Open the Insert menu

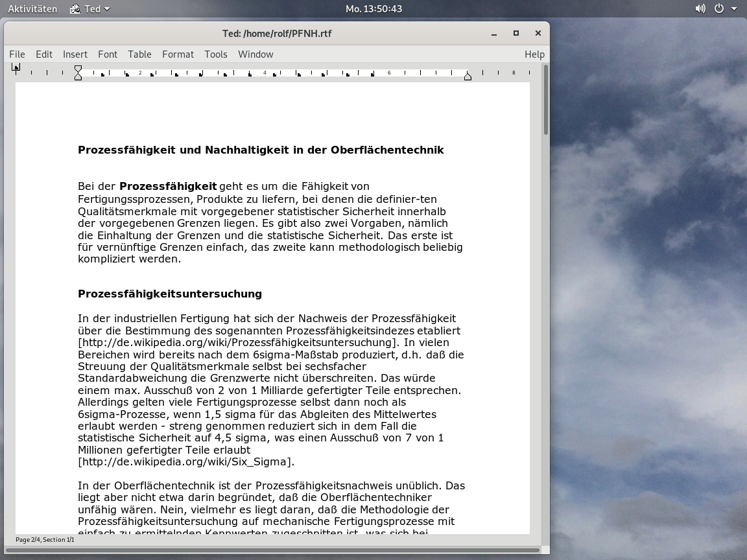click(75, 54)
